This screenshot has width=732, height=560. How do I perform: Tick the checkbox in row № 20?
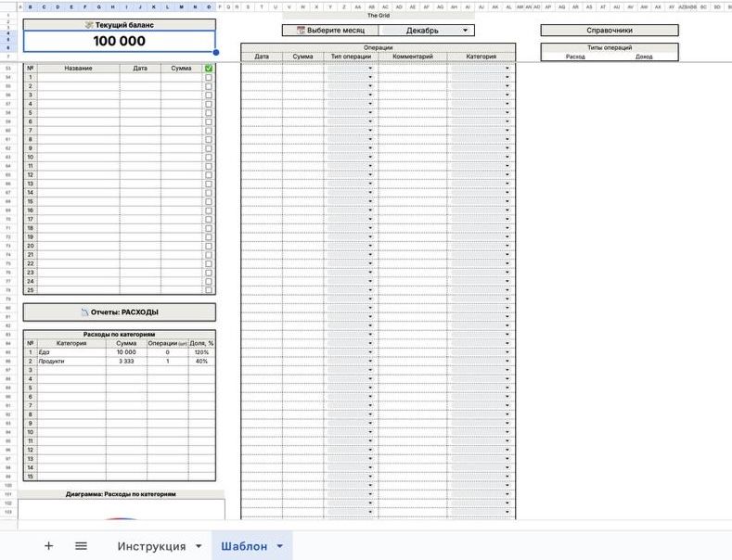(x=208, y=246)
